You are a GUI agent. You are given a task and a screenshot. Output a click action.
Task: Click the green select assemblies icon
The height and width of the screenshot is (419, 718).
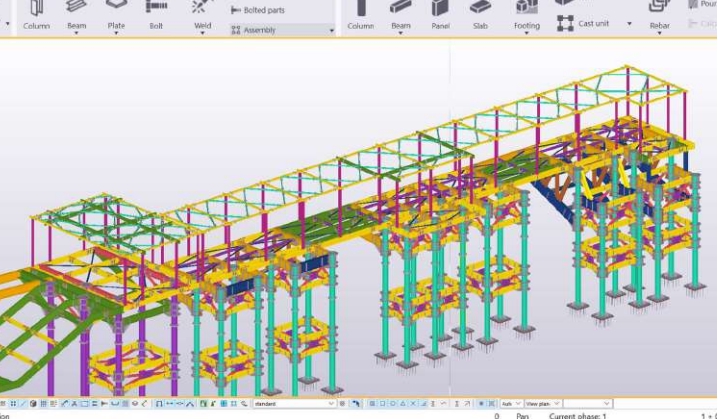click(203, 404)
